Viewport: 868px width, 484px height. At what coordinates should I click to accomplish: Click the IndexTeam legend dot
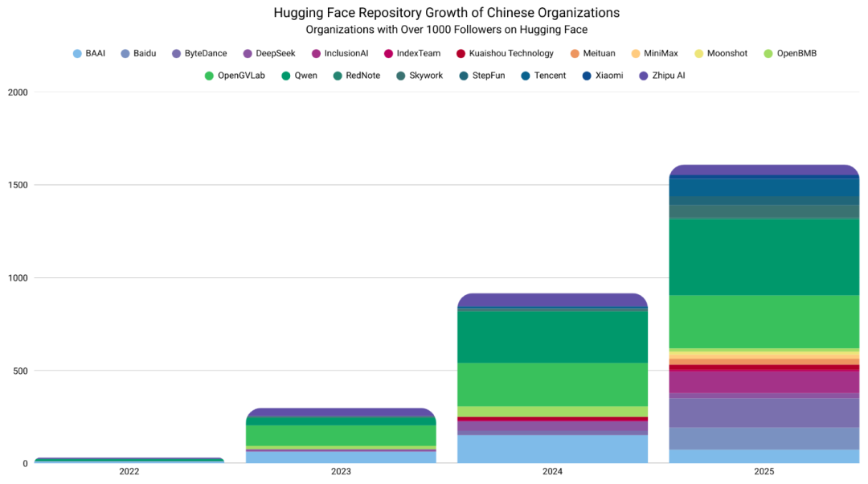(388, 54)
